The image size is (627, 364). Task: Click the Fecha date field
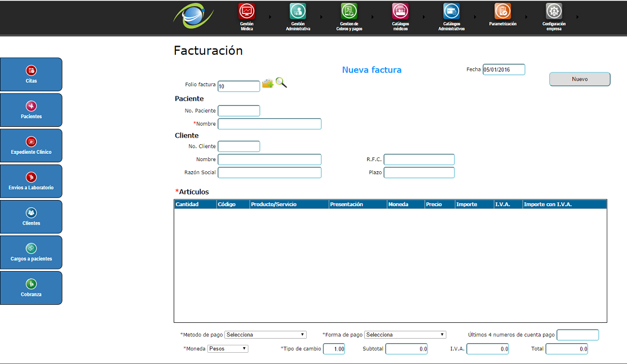[504, 69]
